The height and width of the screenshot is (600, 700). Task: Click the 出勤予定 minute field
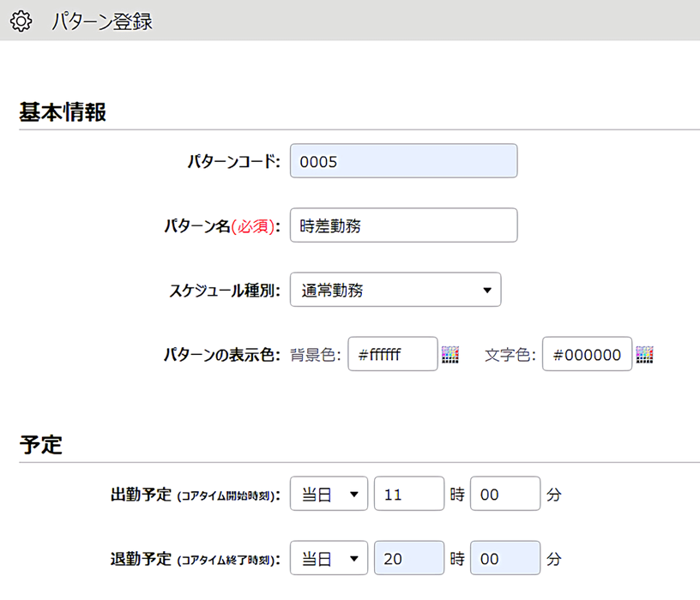tap(505, 494)
